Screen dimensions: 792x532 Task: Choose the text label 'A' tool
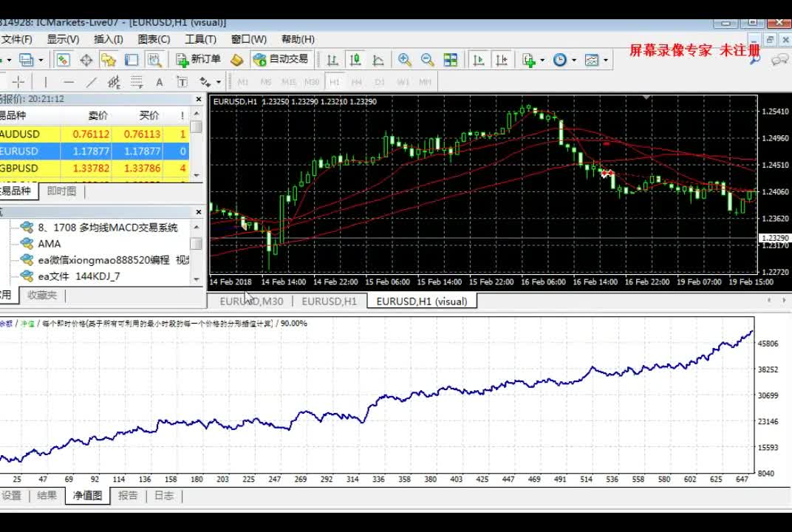pyautogui.click(x=159, y=82)
